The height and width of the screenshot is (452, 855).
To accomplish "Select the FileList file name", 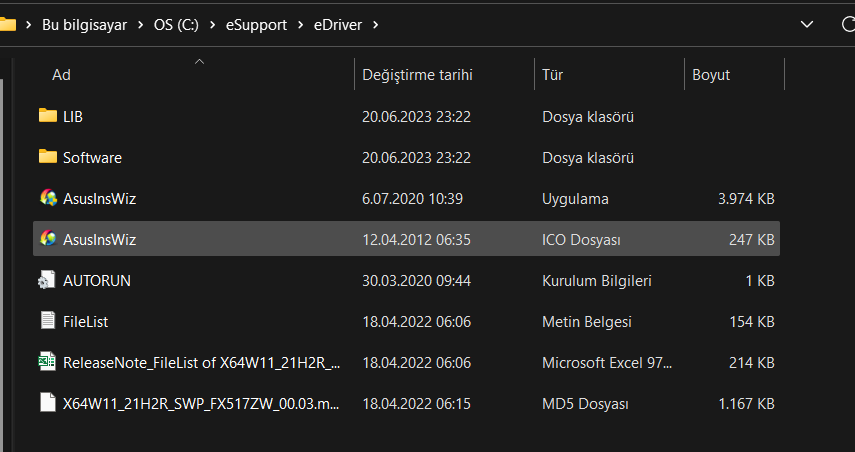I will tap(85, 322).
